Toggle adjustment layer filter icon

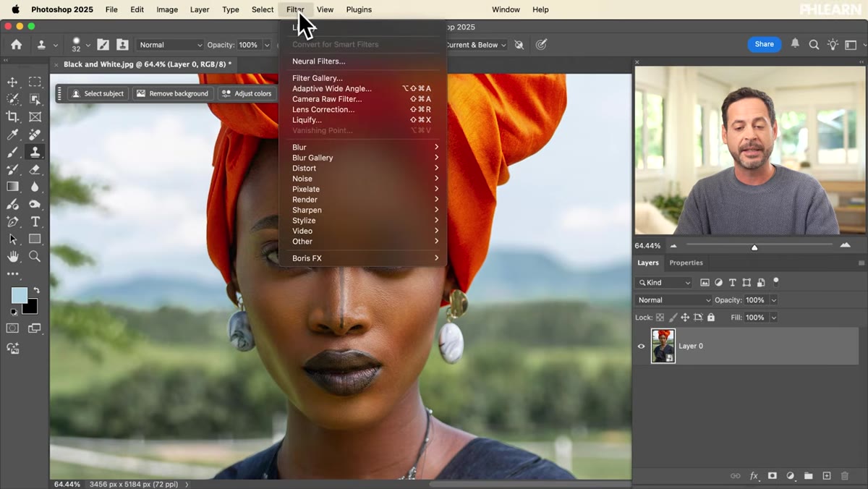718,283
